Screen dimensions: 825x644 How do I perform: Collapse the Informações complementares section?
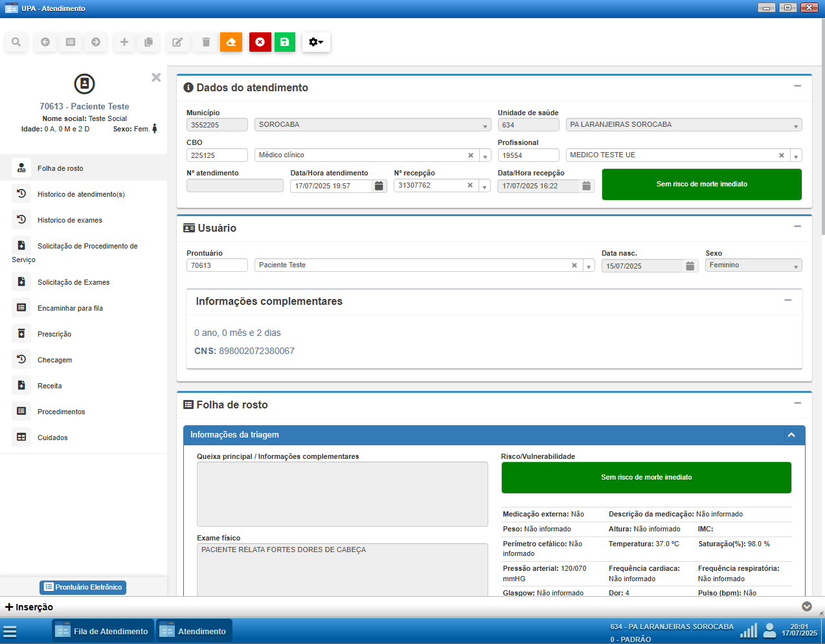pos(787,300)
